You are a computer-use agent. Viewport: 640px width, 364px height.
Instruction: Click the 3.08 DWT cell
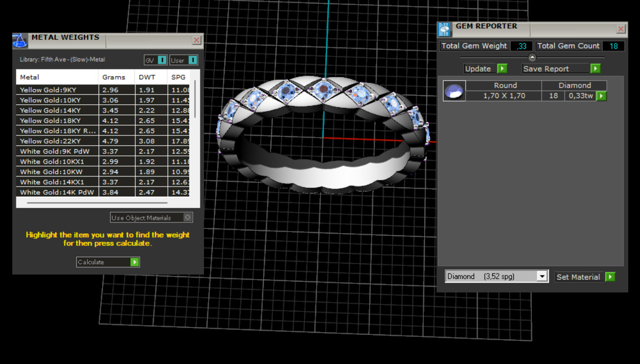pos(151,141)
